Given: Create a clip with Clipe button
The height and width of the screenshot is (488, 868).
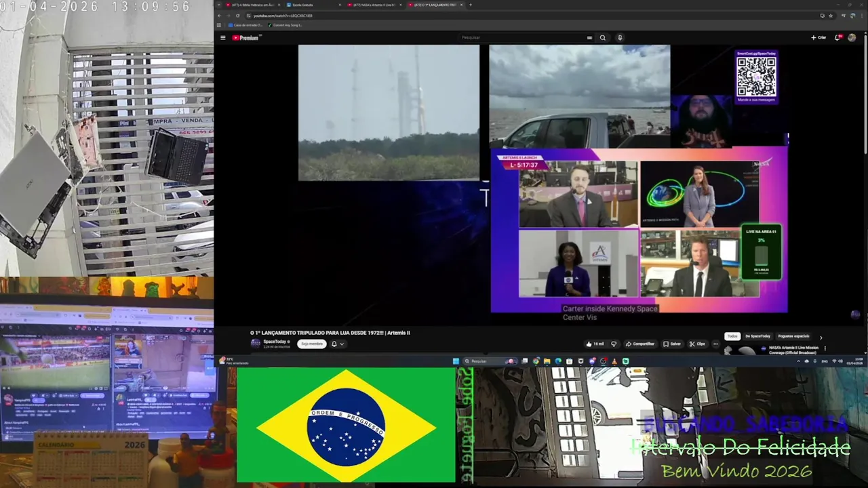Looking at the screenshot, I should 698,344.
